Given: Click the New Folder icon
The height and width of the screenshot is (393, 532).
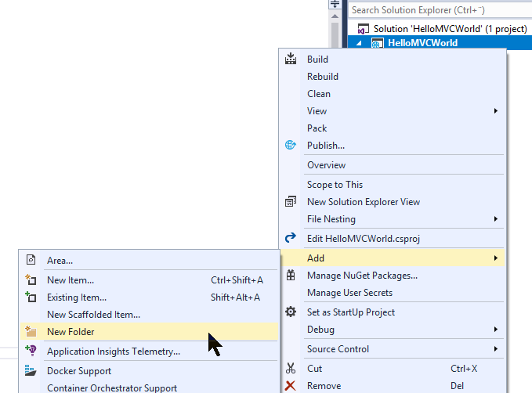Looking at the screenshot, I should tap(31, 331).
